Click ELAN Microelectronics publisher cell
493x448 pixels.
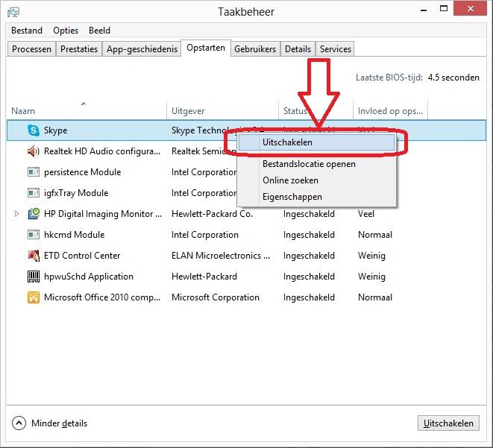(x=221, y=256)
